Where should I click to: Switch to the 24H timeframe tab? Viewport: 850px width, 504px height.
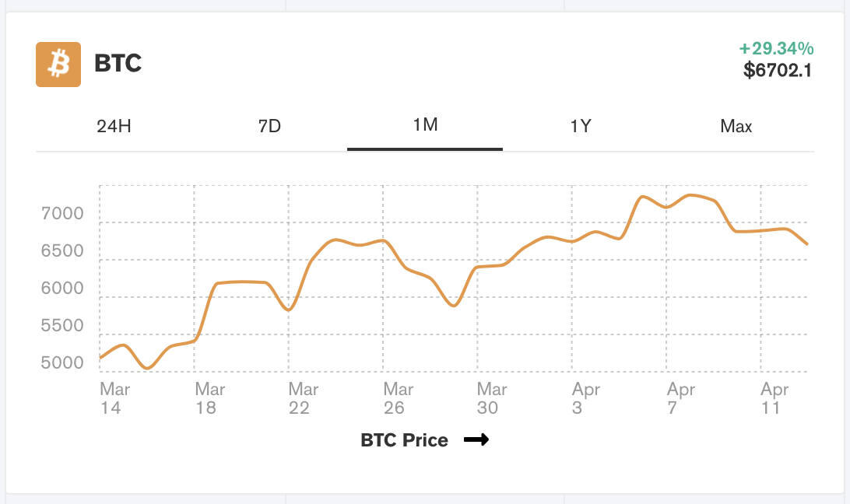click(x=115, y=126)
